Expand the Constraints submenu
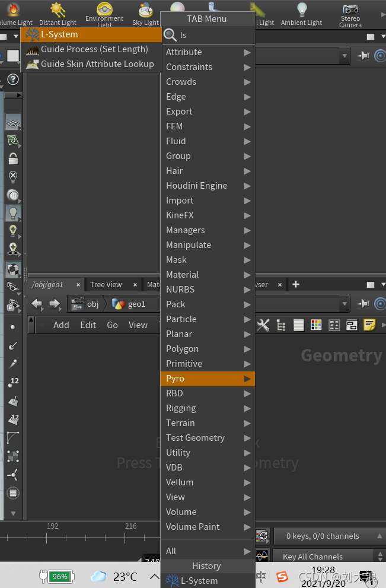Screen dimensions: 386x588 (208, 67)
